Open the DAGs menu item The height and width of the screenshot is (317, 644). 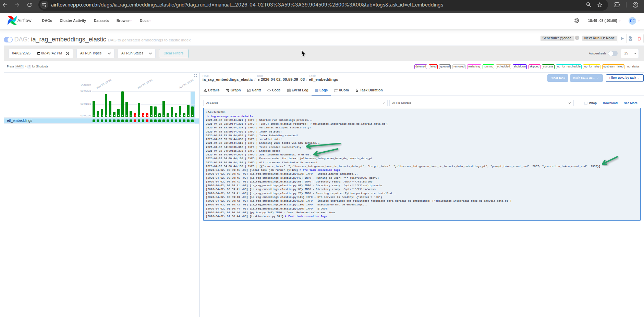pos(47,21)
